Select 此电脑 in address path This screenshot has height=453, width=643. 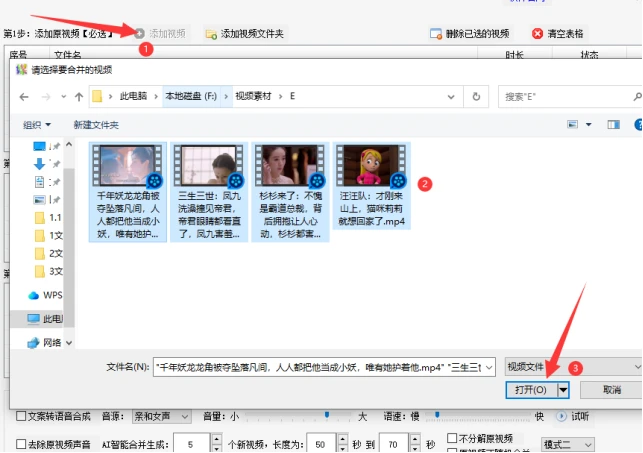133,96
